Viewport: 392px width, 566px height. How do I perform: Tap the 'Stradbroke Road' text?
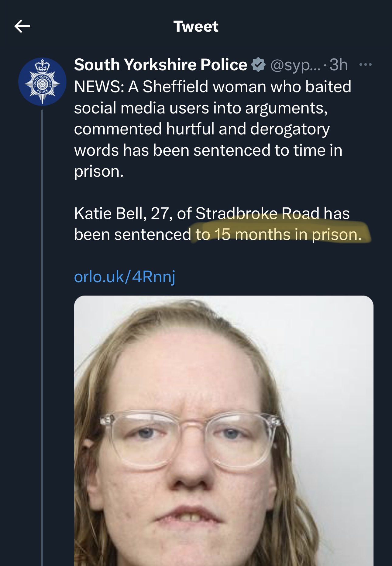tap(257, 213)
